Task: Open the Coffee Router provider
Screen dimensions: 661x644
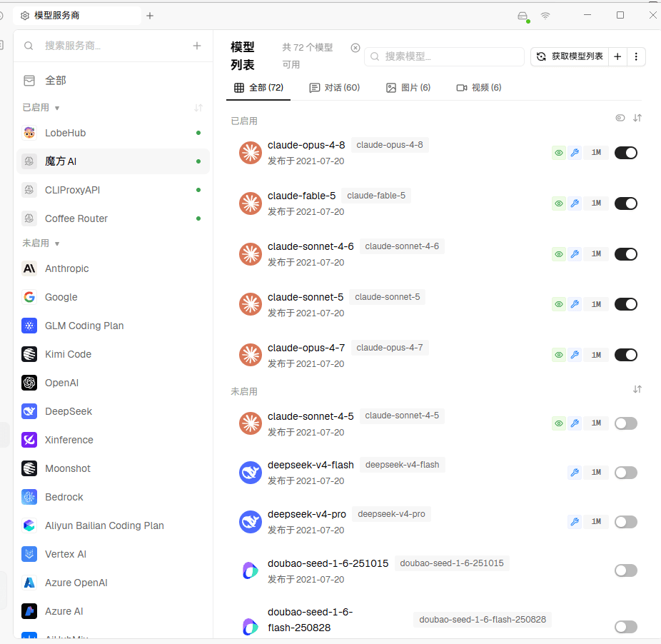Action: pyautogui.click(x=113, y=218)
